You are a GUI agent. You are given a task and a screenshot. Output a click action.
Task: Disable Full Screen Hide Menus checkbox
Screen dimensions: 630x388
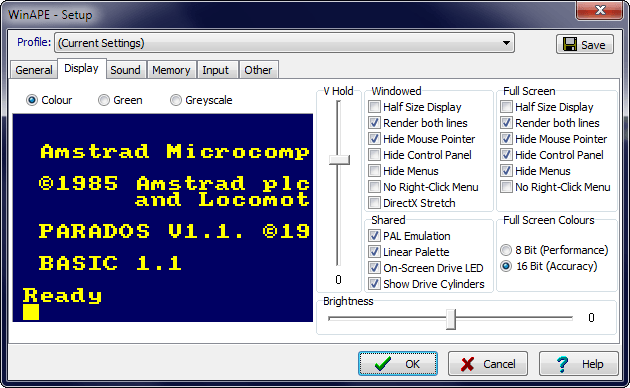click(506, 171)
